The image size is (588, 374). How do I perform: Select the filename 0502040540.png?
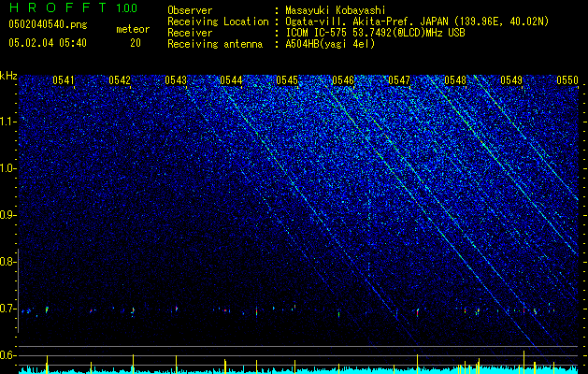click(48, 25)
